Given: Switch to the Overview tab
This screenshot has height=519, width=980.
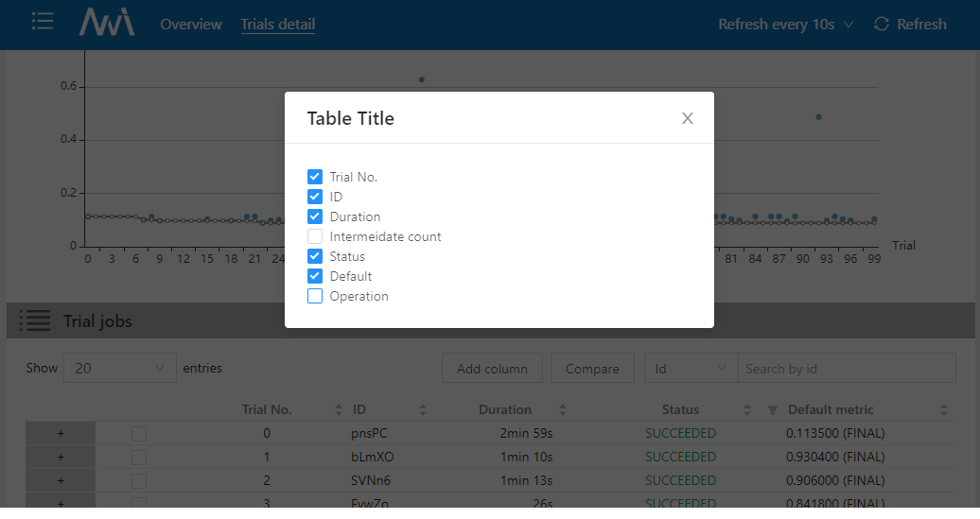Looking at the screenshot, I should [x=191, y=25].
